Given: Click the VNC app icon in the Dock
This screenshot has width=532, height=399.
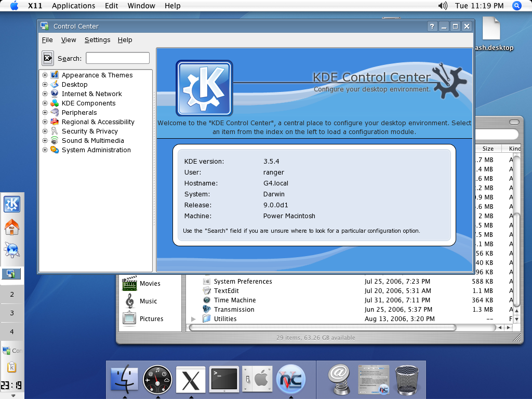Looking at the screenshot, I should click(291, 379).
